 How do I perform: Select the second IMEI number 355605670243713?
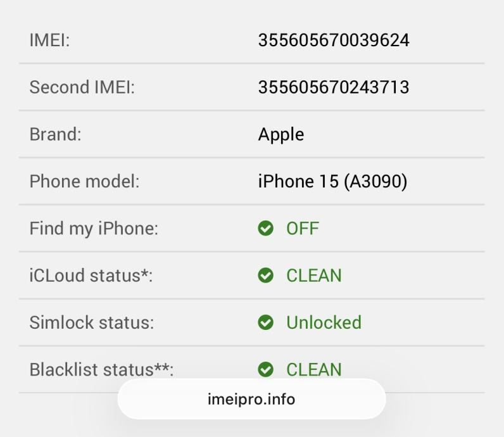coord(334,87)
